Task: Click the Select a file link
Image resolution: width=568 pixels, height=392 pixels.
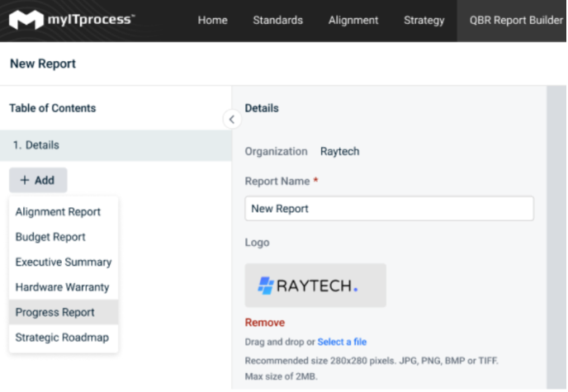Action: click(342, 342)
